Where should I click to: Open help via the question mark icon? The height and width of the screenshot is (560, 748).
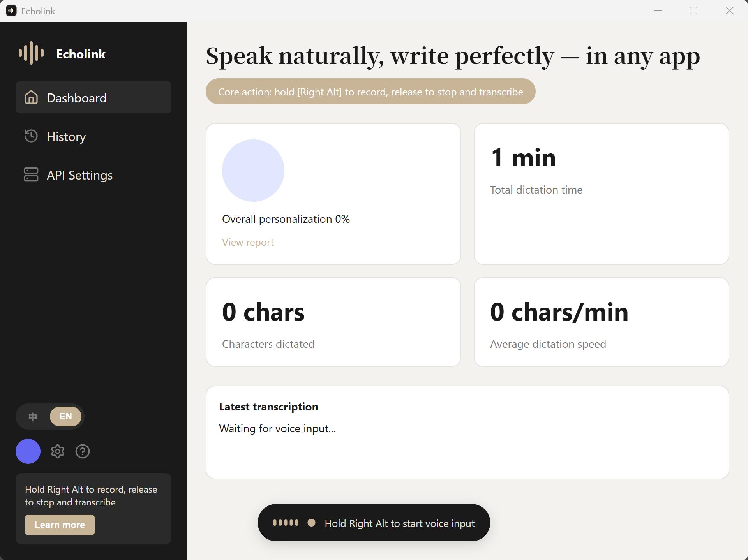coord(83,451)
